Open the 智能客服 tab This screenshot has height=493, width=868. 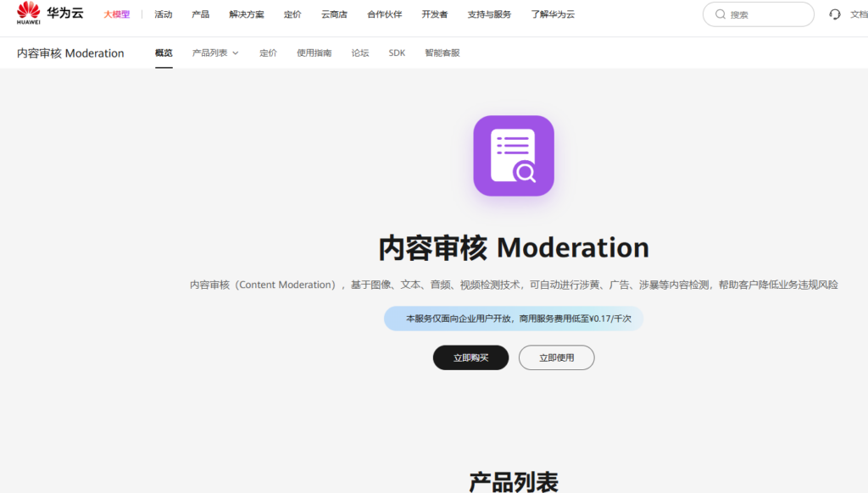click(x=442, y=53)
